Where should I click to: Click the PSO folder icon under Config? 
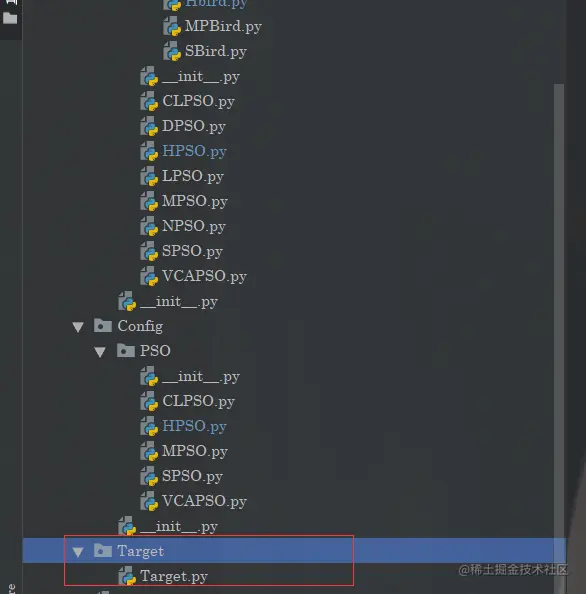click(x=126, y=351)
